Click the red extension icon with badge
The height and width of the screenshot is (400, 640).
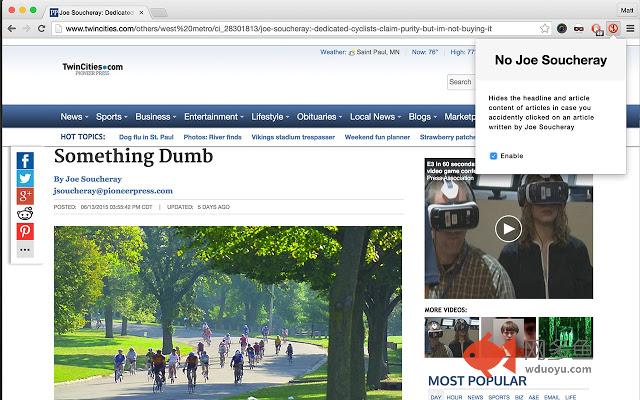coord(597,29)
